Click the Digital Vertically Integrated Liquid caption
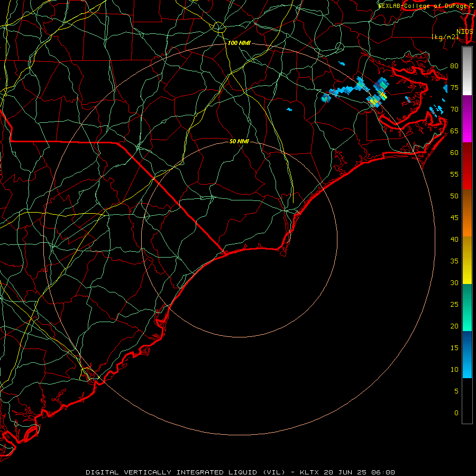 click(240, 472)
